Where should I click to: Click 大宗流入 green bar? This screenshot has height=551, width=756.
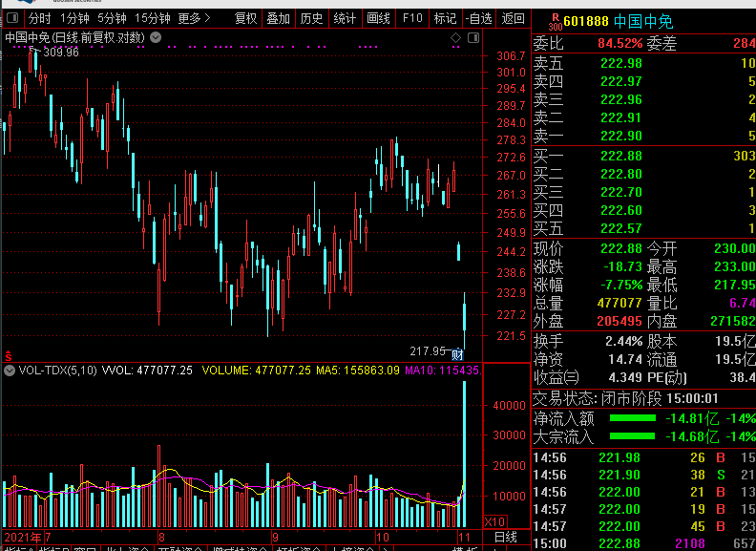pos(633,436)
